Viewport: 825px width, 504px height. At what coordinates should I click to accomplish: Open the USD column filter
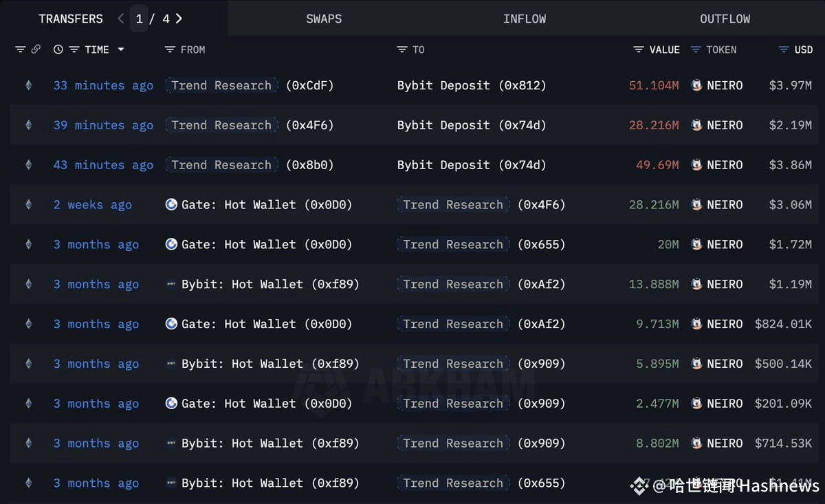coord(784,50)
